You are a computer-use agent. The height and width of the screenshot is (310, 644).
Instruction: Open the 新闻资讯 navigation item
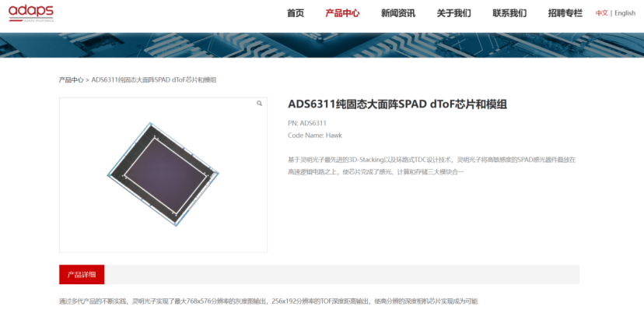[398, 13]
